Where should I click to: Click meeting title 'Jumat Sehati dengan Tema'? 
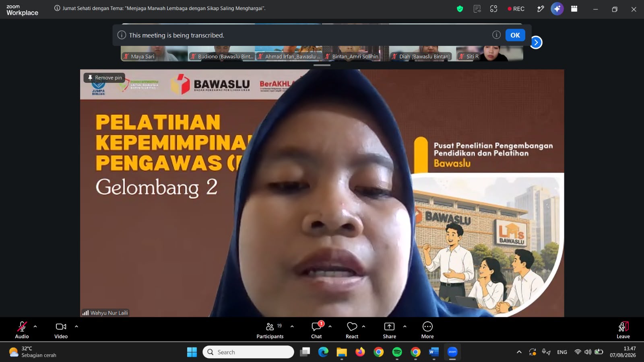tap(164, 8)
